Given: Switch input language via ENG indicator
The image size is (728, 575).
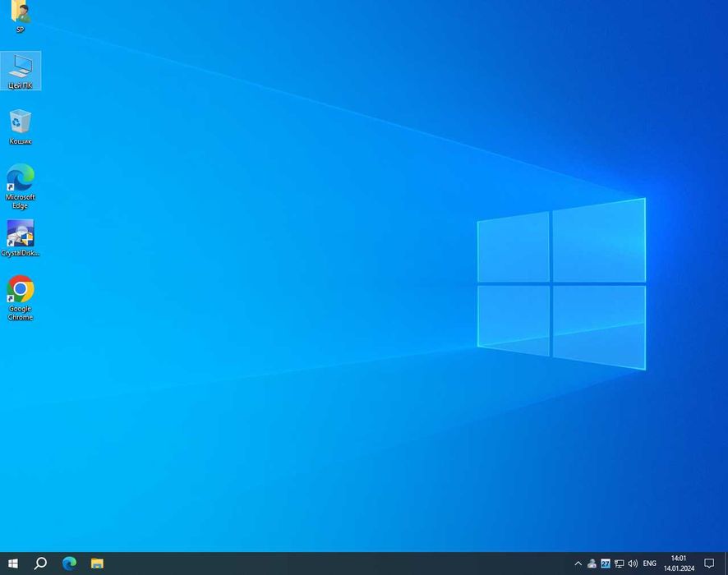Looking at the screenshot, I should tap(650, 563).
